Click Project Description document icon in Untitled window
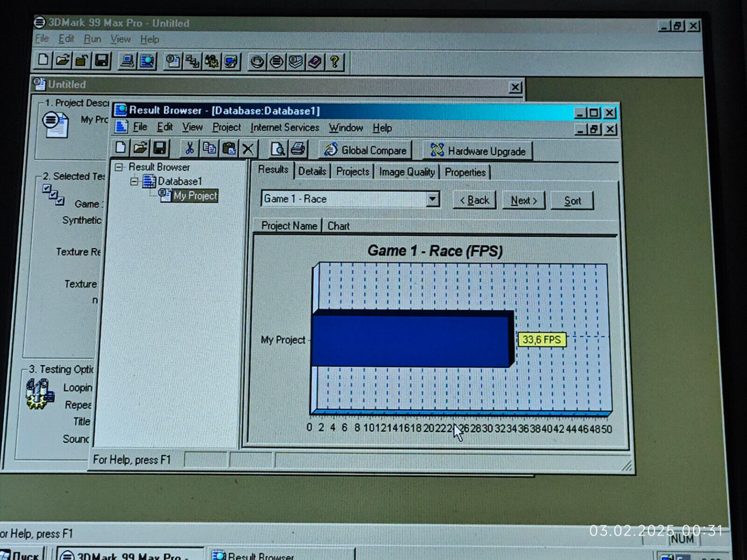This screenshot has width=747, height=560. (x=56, y=124)
